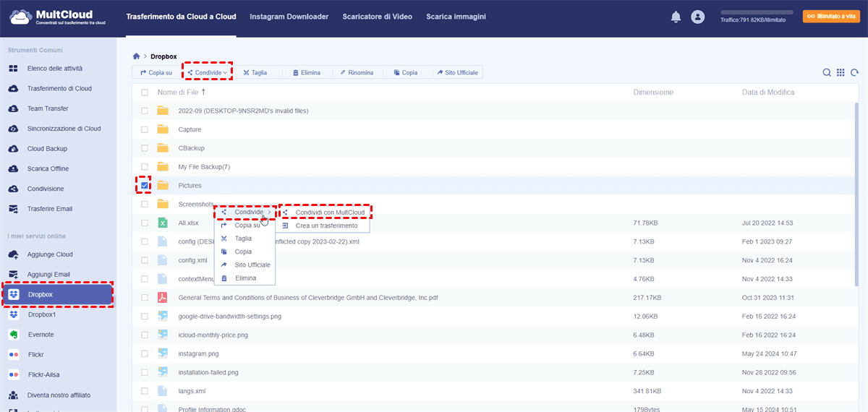
Task: Open Sincronizzazione di Cloud in sidebar
Action: 64,129
